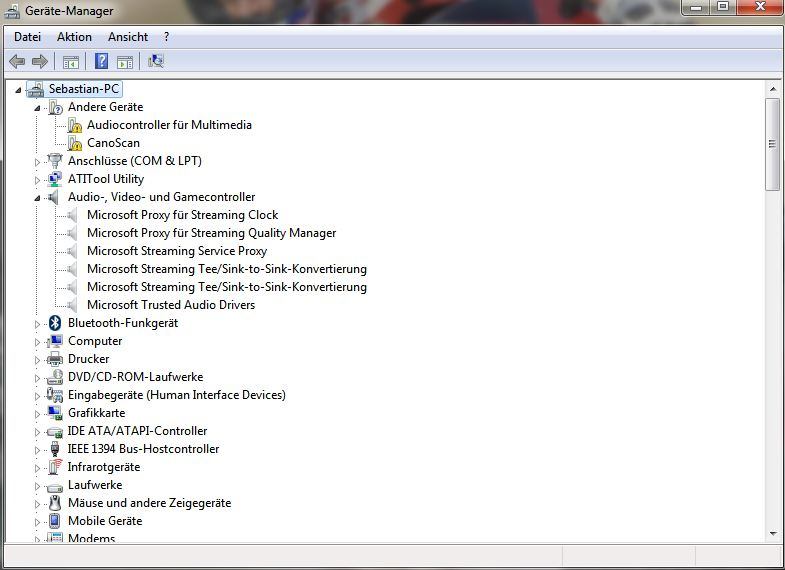Maximize the Geräte-Manager window
785x570 pixels.
[x=722, y=7]
